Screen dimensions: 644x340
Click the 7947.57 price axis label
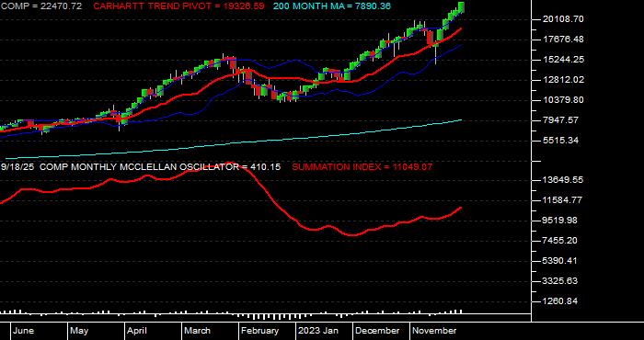[560, 119]
